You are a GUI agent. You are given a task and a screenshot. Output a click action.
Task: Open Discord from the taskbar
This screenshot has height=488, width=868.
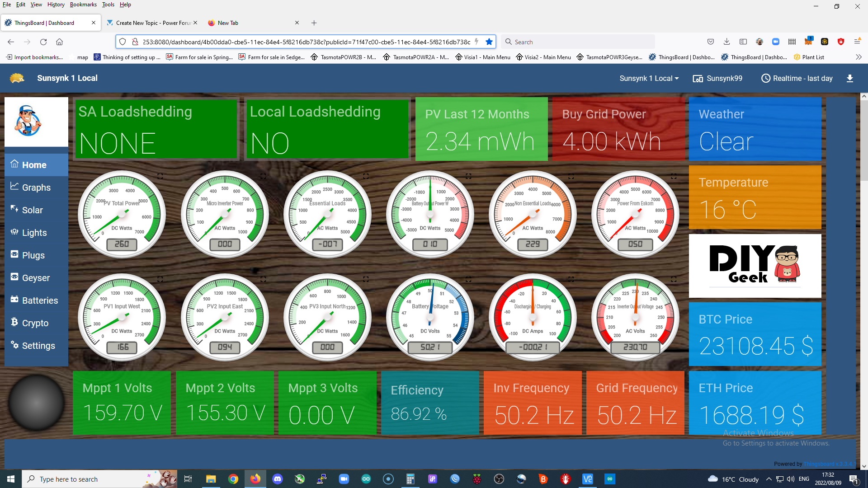277,479
